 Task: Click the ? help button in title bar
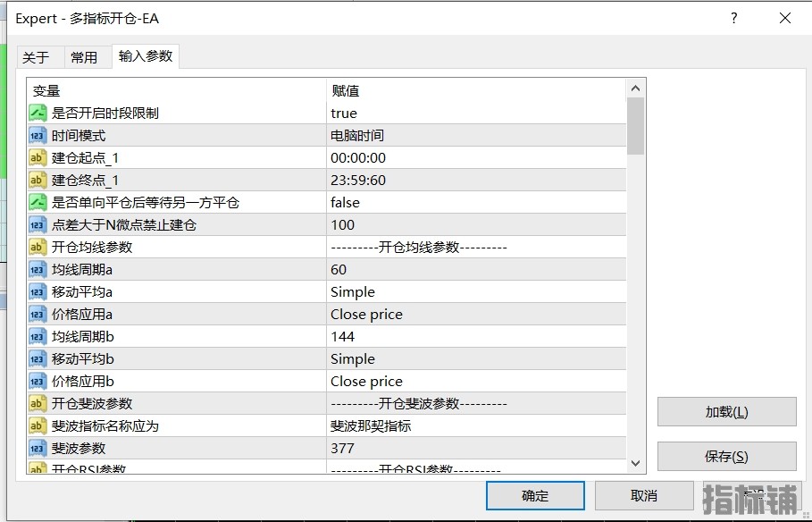[734, 18]
